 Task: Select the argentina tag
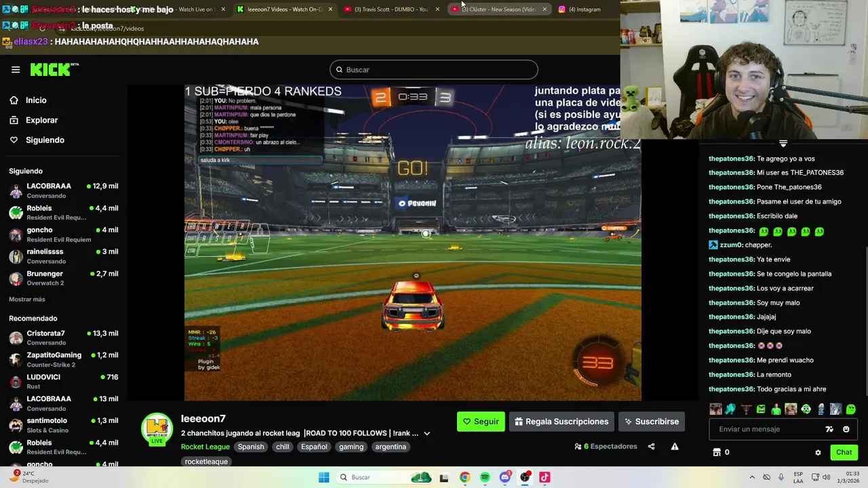tap(391, 447)
